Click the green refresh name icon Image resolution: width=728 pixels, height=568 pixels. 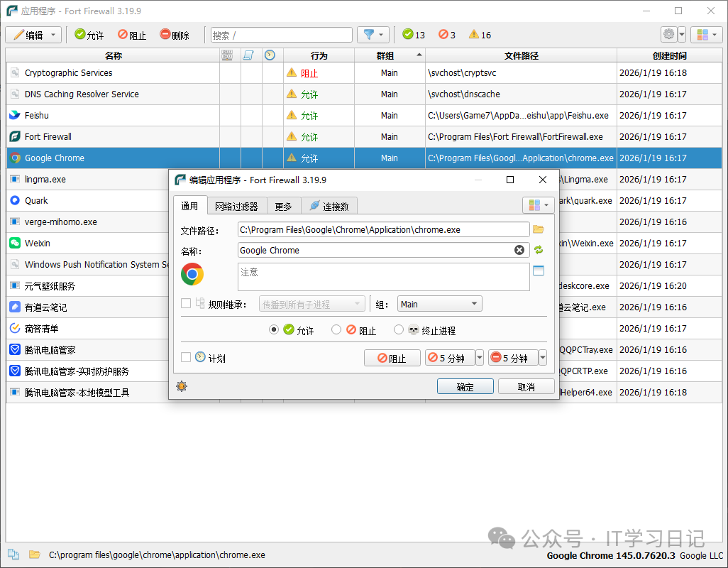tap(539, 250)
